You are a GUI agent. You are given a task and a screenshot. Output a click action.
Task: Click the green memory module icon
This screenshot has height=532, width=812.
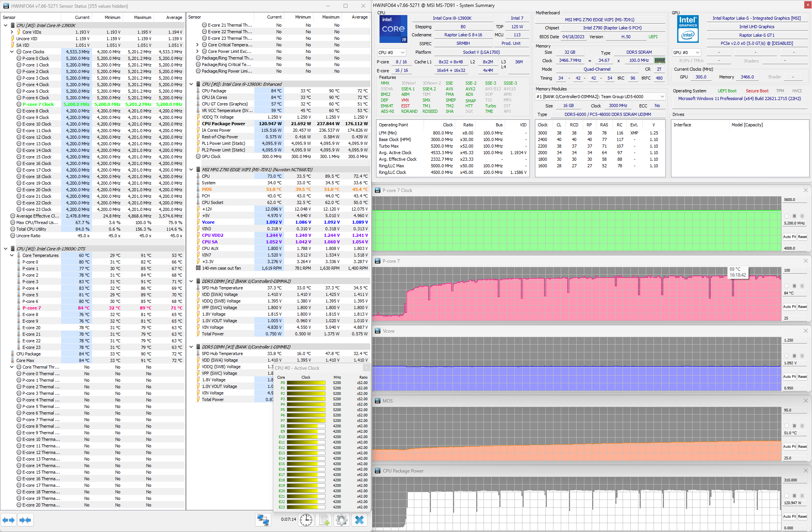point(659,60)
